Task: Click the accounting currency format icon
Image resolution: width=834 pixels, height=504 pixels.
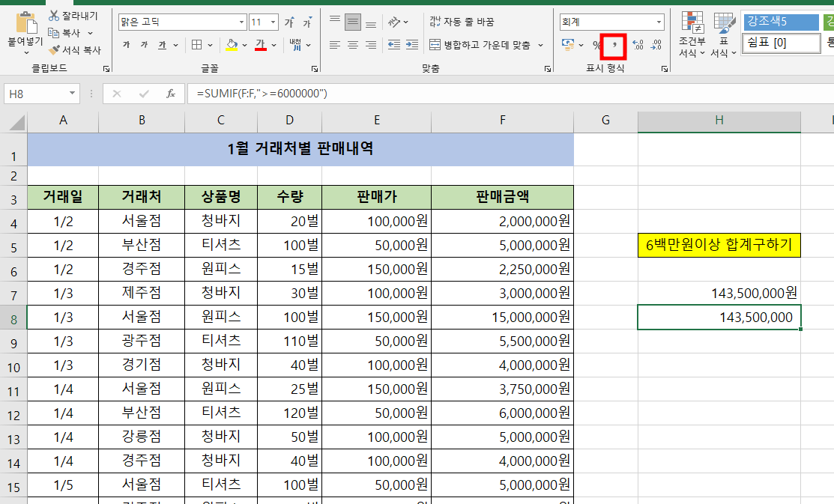Action: (567, 45)
